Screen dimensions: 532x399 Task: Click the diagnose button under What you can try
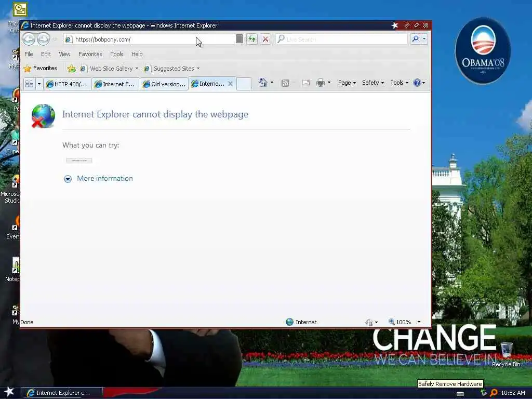tap(79, 161)
